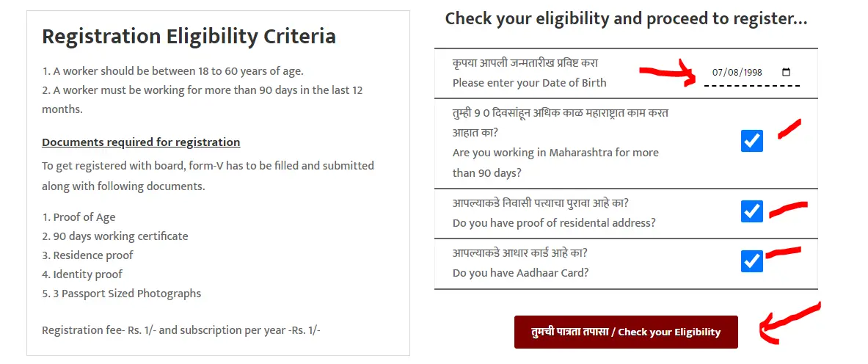This screenshot has height=364, width=868.
Task: Click 'Do you have proof of residental address?' text
Action: point(554,222)
